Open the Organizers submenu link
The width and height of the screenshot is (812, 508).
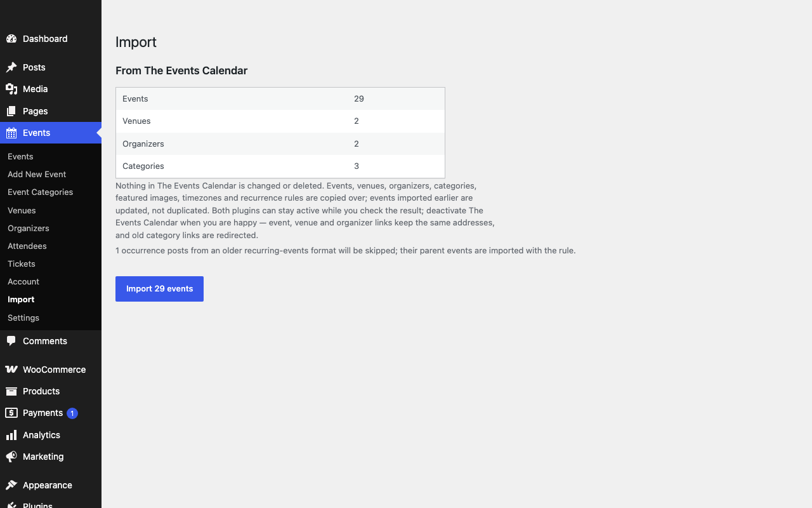click(x=29, y=228)
